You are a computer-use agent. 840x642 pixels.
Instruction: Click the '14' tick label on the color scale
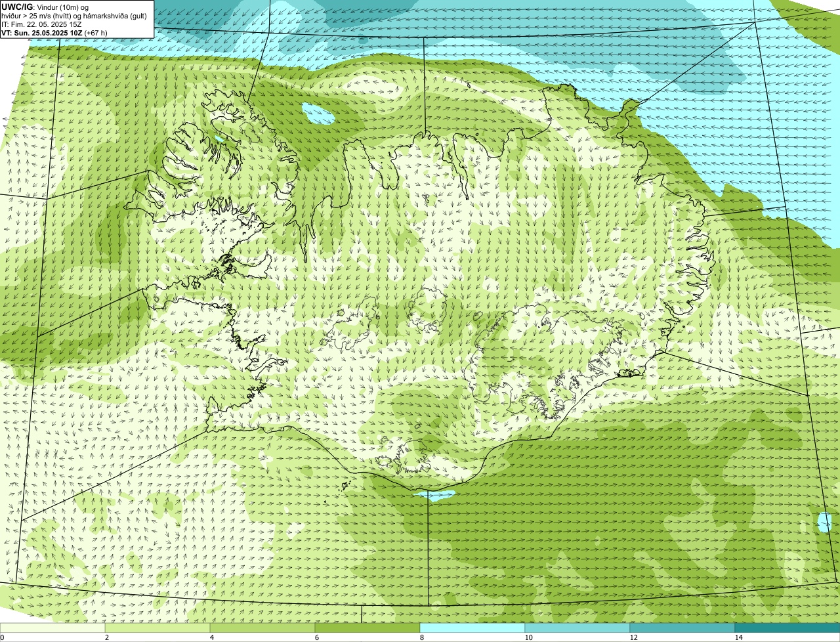point(738,637)
